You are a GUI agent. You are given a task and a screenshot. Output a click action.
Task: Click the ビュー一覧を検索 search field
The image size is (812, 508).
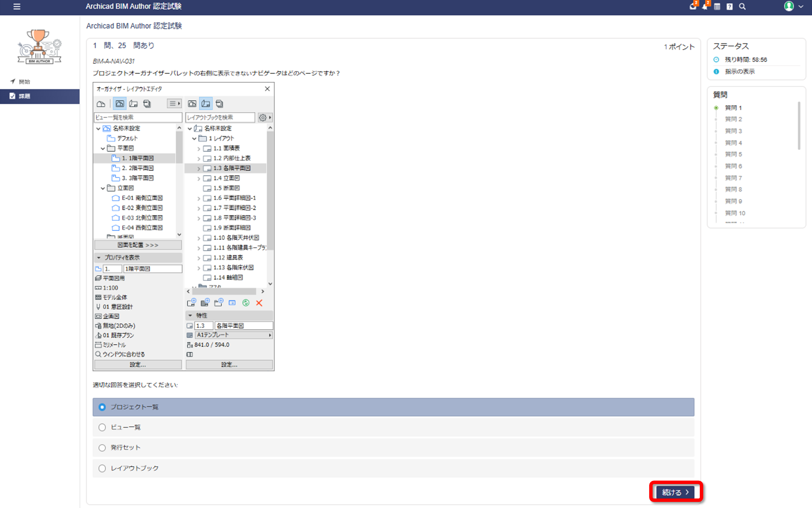click(138, 117)
